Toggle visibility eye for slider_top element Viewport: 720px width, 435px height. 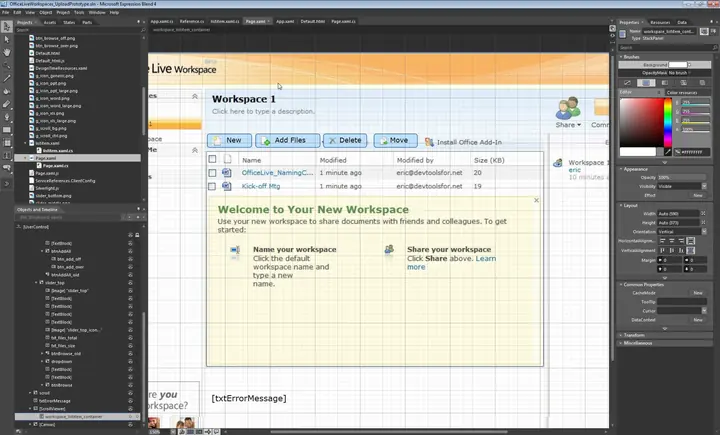tap(130, 283)
